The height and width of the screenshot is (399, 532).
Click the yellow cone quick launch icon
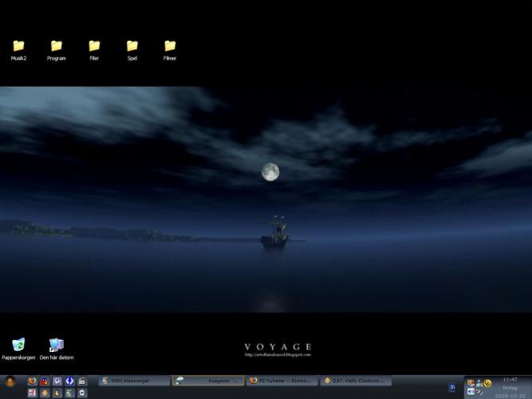point(57,393)
